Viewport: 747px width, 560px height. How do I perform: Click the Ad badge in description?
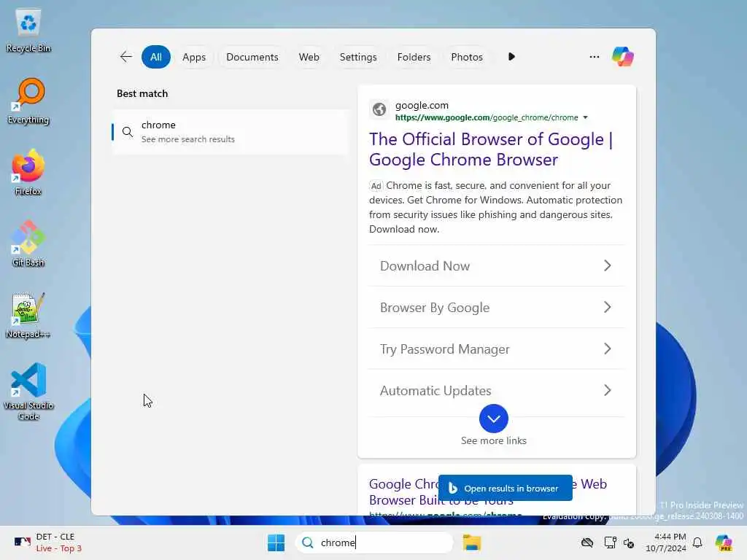click(376, 186)
